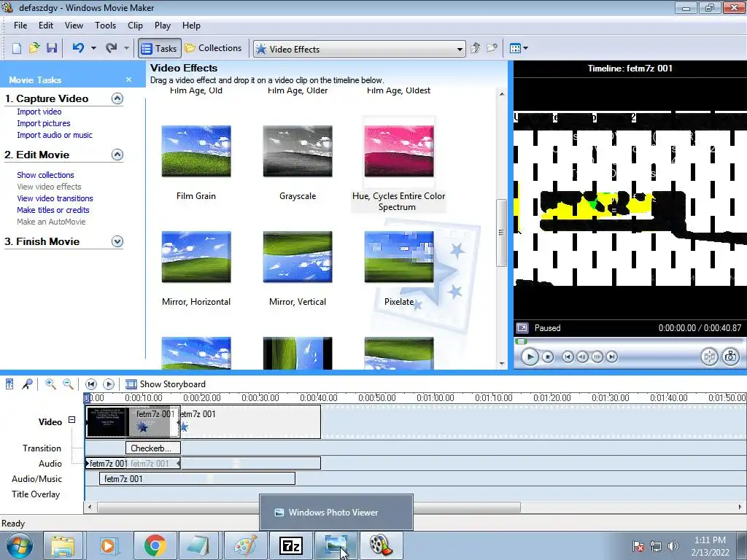The width and height of the screenshot is (747, 560).
Task: Open the Set Audio Levels icon
Action: point(9,384)
